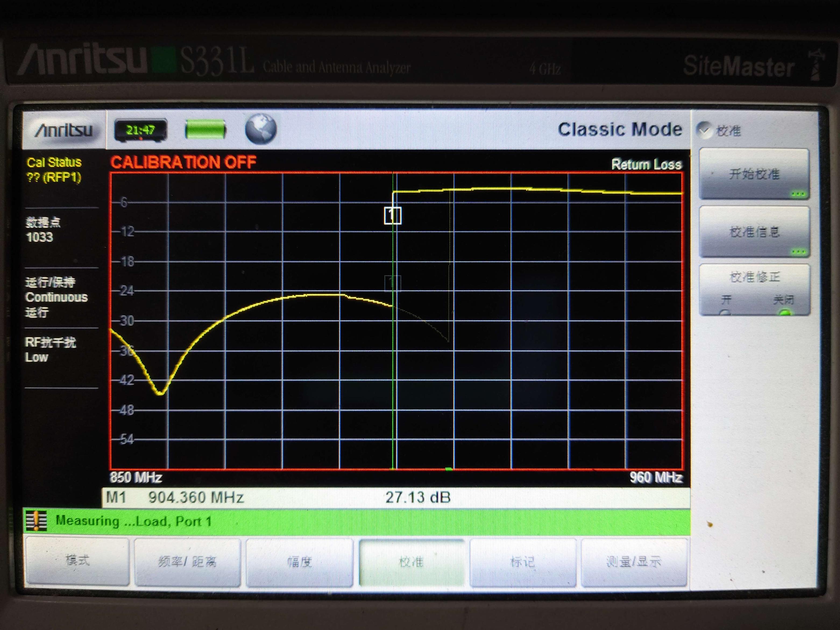Tap the globe icon in header

(261, 129)
